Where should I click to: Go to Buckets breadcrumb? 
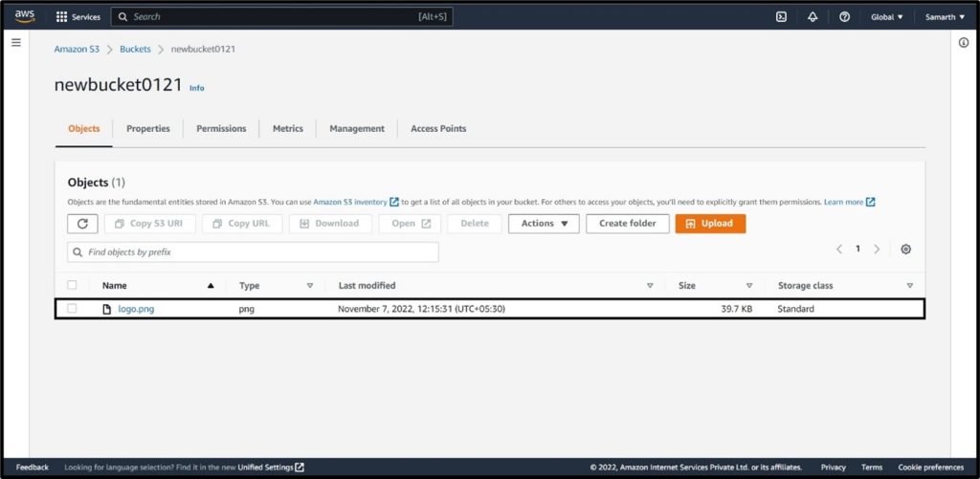tap(135, 49)
